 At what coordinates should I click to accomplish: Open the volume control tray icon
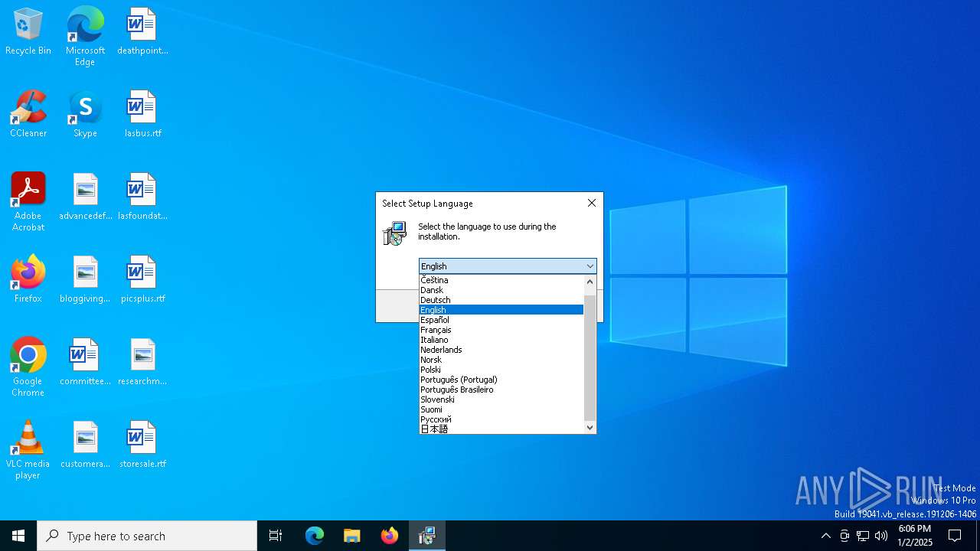(x=881, y=536)
